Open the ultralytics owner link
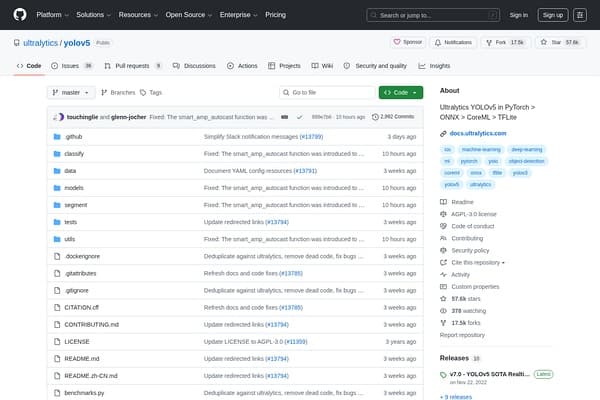600x400 pixels. pyautogui.click(x=40, y=43)
